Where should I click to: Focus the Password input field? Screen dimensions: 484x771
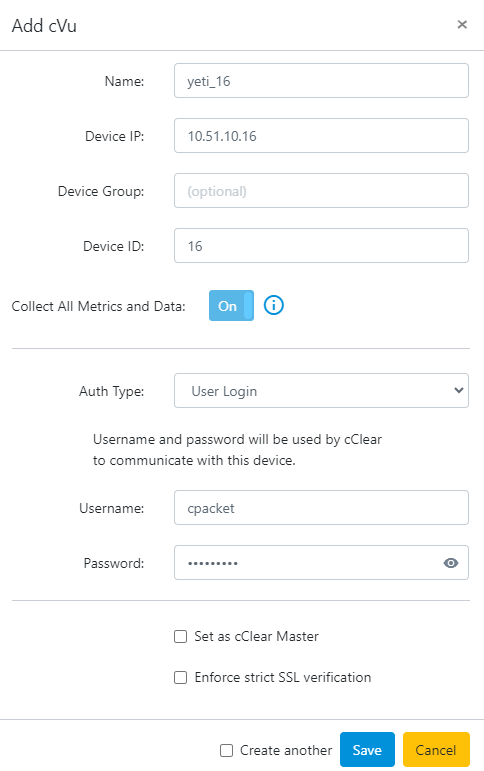[307, 563]
